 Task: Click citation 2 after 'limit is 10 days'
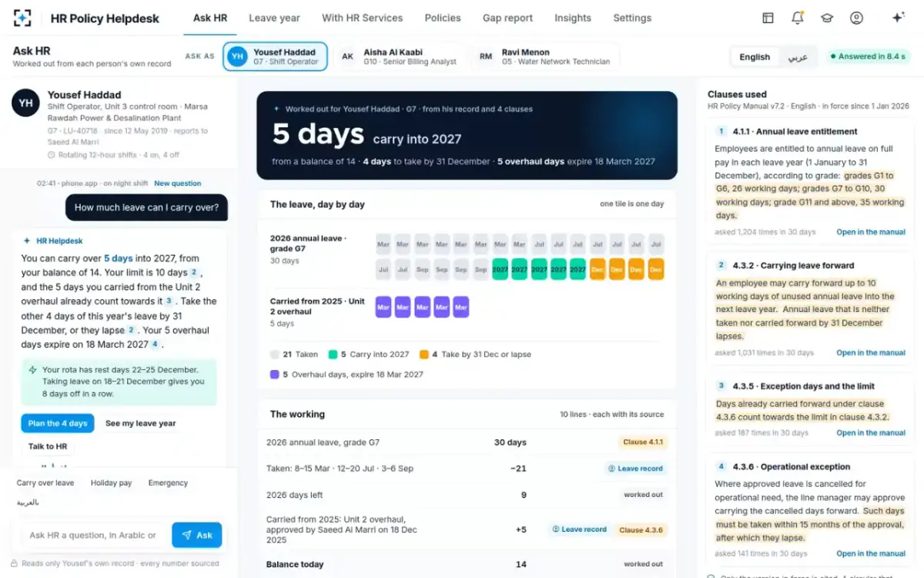pyautogui.click(x=195, y=273)
